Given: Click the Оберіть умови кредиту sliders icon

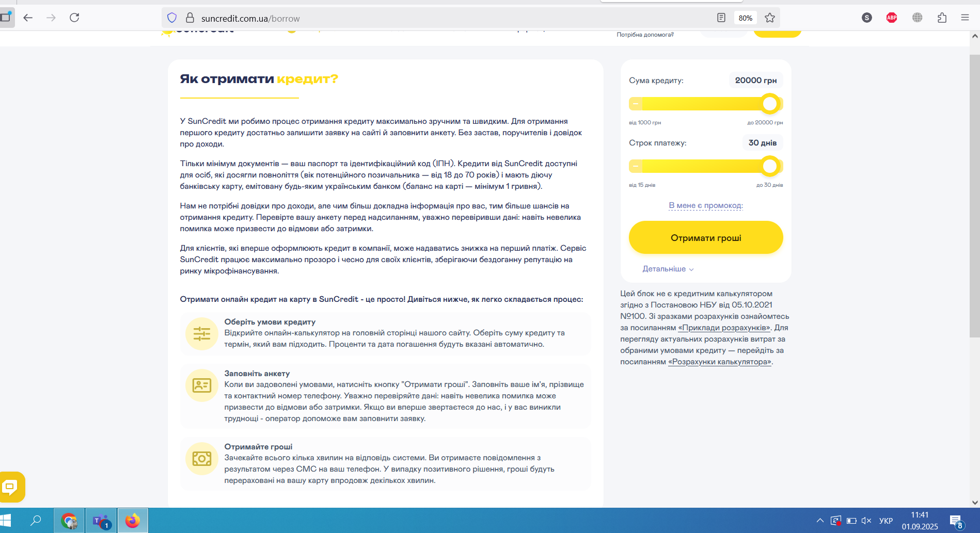Looking at the screenshot, I should pos(202,334).
